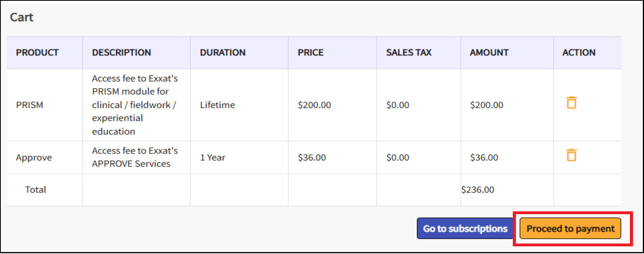The height and width of the screenshot is (254, 644).
Task: Select the Approve product name cell
Action: coord(34,158)
